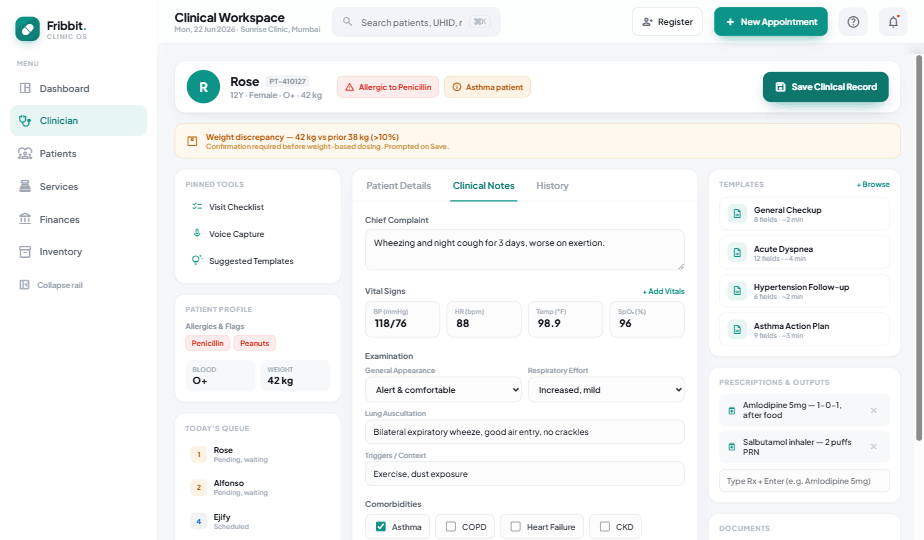924x540 pixels.
Task: Click the search magnifier icon
Action: point(348,22)
